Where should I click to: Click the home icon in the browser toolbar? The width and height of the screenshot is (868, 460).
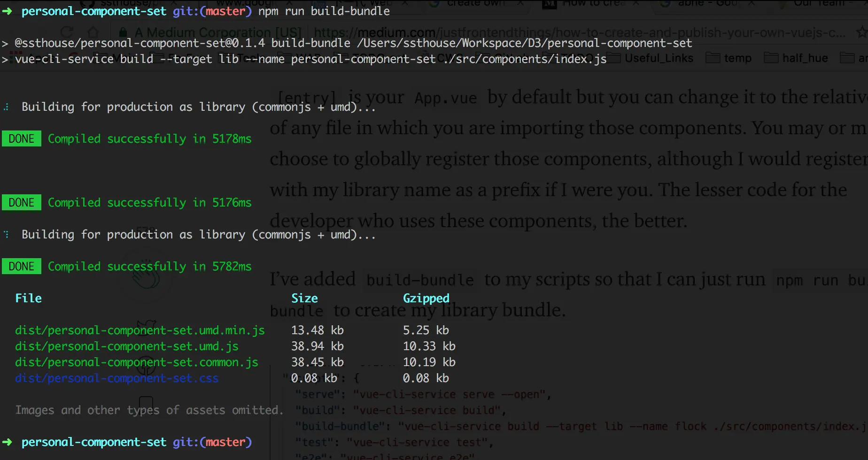93,32
